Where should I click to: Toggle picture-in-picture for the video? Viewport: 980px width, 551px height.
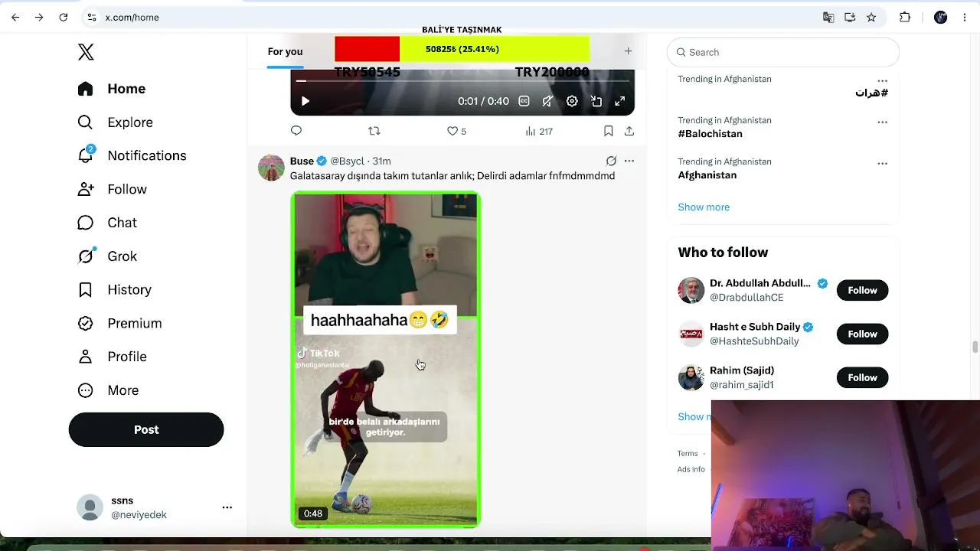pyautogui.click(x=596, y=101)
